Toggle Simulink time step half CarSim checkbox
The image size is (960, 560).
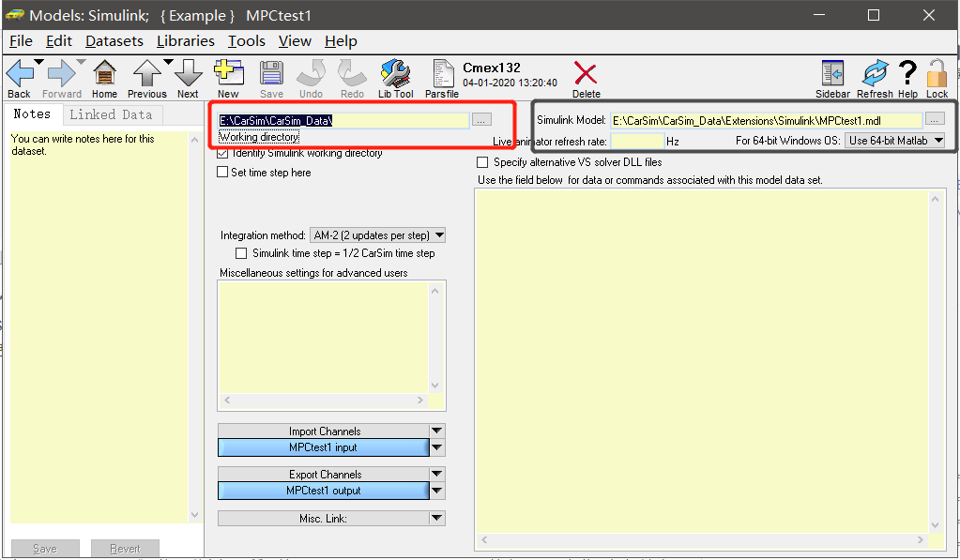point(241,253)
